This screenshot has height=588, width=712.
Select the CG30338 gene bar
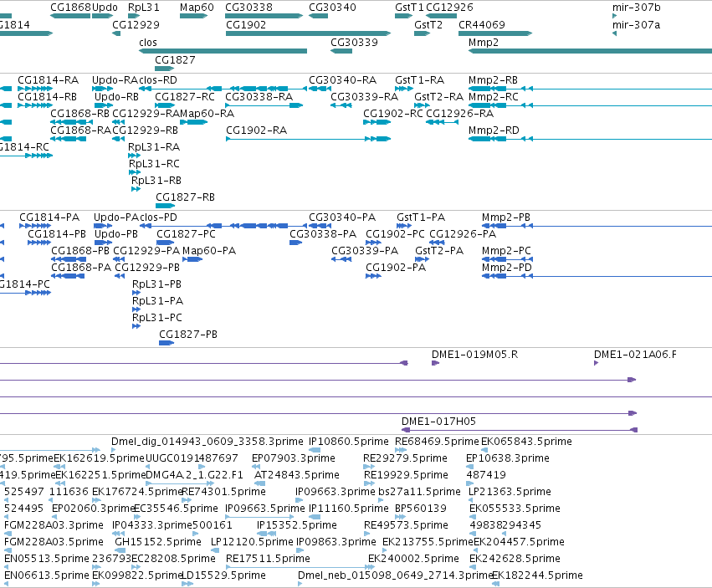point(264,16)
